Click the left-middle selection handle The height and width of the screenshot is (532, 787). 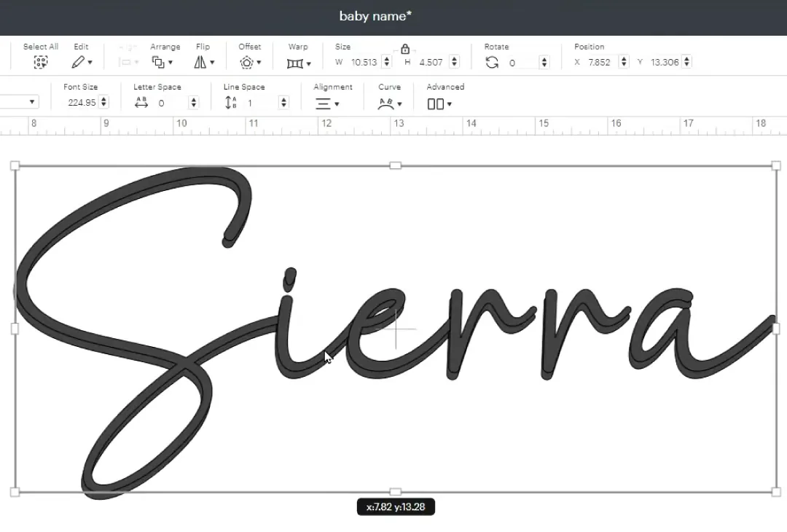(x=15, y=329)
